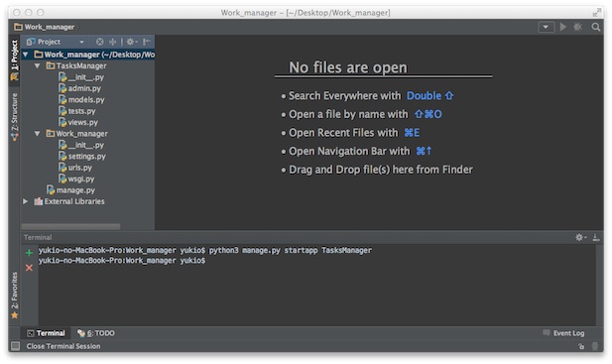
Task: Collapse the TasksManager folder
Action: point(38,65)
